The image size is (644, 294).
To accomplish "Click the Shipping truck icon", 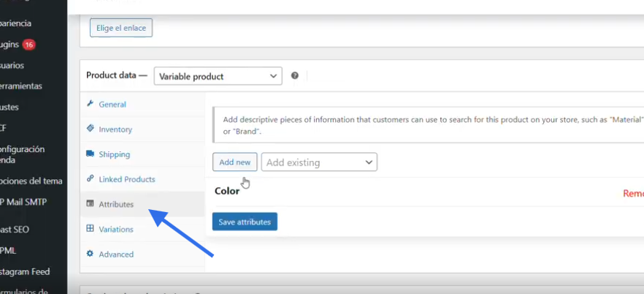I will 90,154.
